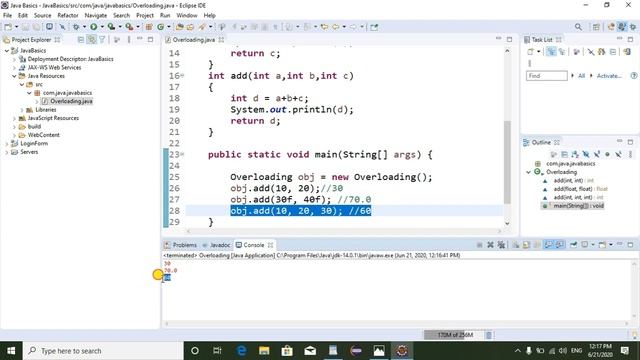The image size is (640, 360).
Task: Toggle Hide Non-Public Members in Outline
Action: (x=607, y=154)
